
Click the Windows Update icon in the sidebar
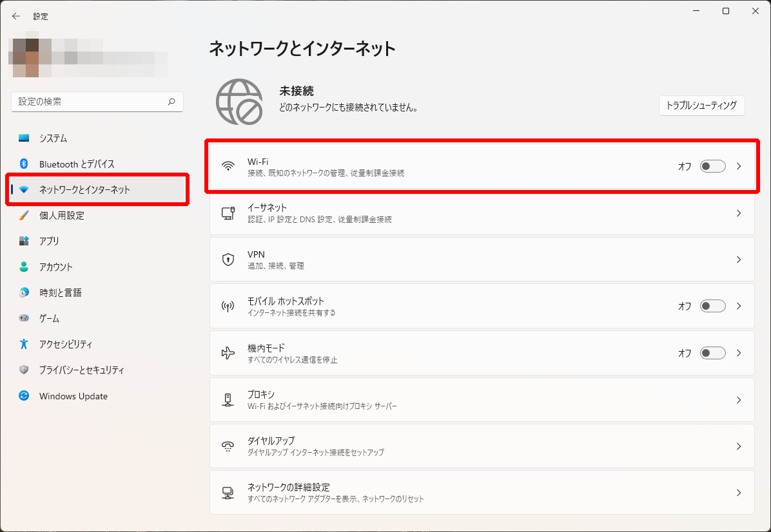point(24,396)
